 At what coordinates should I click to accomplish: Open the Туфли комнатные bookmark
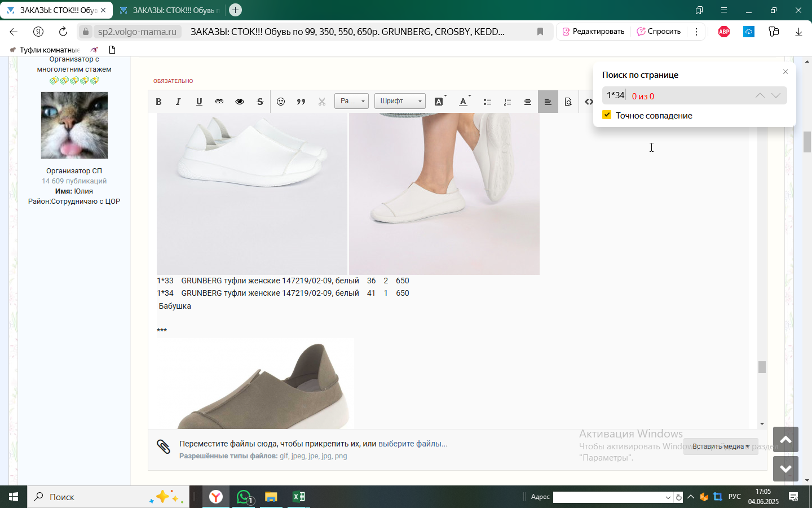coord(45,50)
